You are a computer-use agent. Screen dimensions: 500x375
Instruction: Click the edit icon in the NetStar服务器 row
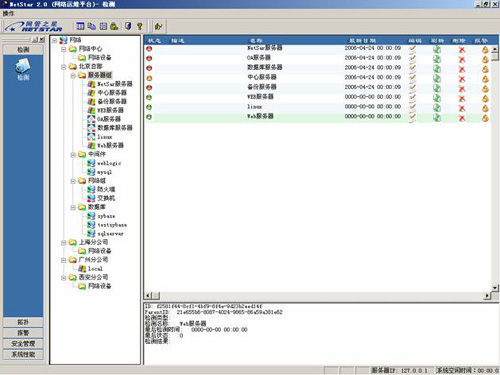pos(413,49)
